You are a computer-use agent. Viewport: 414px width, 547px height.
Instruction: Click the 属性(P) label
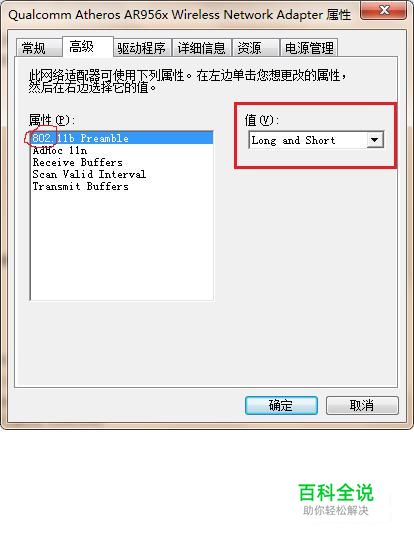pyautogui.click(x=52, y=120)
